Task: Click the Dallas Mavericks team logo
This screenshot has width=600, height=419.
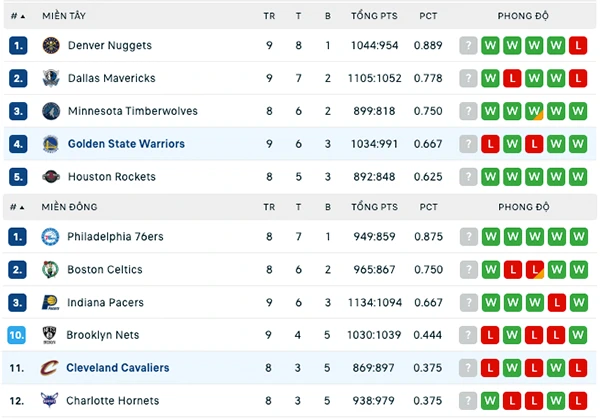Action: pos(51,78)
